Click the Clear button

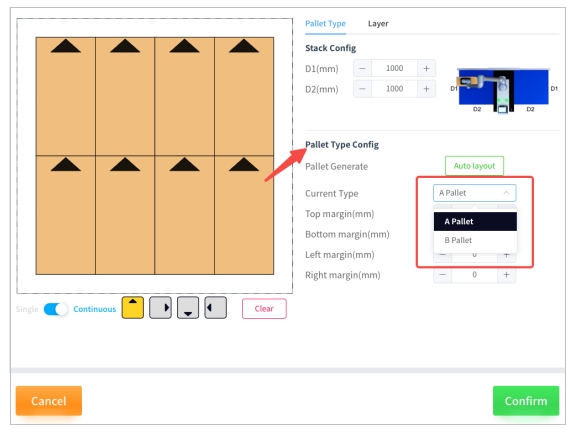[x=264, y=309]
